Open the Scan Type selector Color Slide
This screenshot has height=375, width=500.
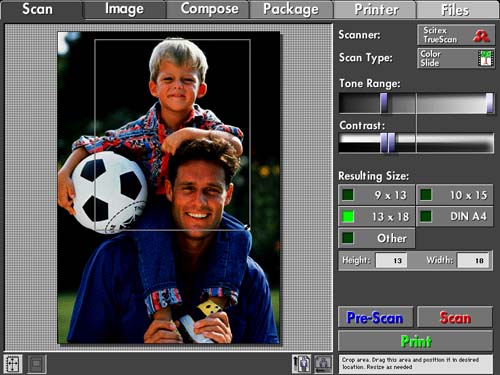pos(456,58)
